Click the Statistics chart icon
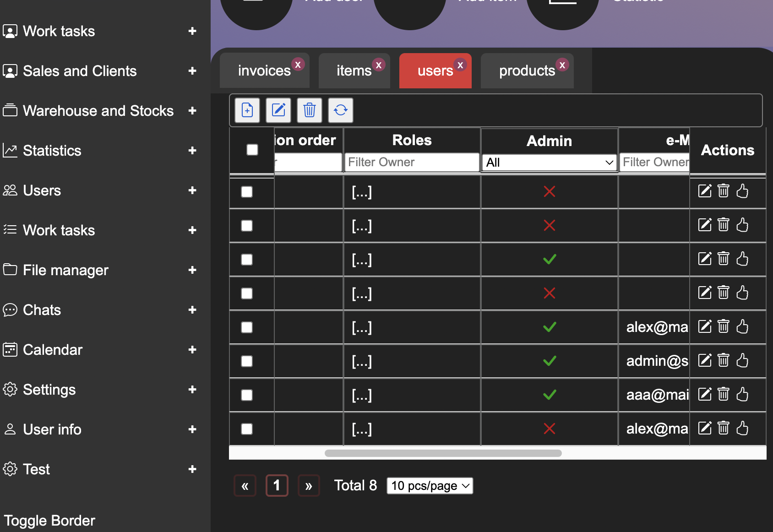The width and height of the screenshot is (773, 532). [x=10, y=151]
